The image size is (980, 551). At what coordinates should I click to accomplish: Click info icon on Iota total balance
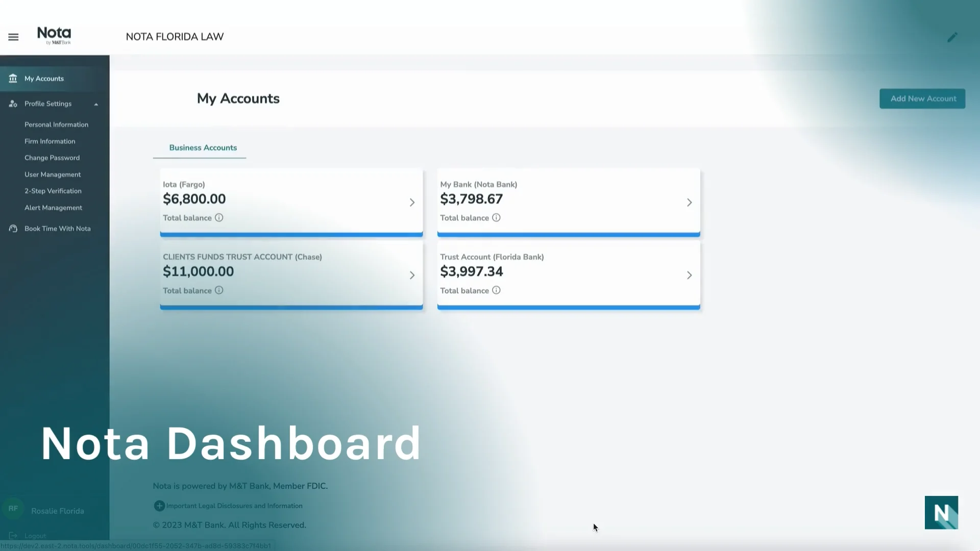[x=219, y=218]
